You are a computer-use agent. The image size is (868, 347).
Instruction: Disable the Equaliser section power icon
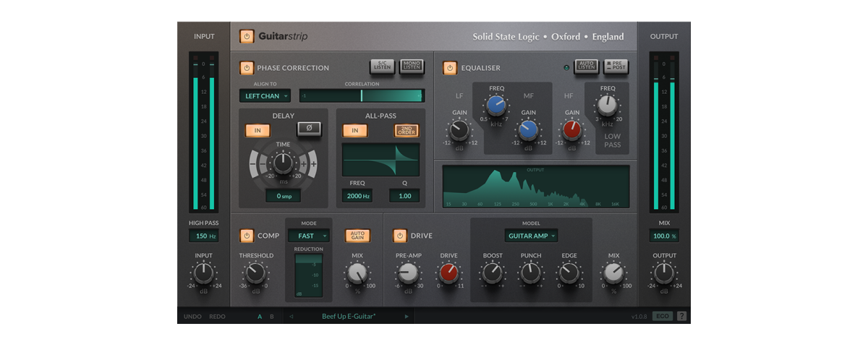(450, 68)
